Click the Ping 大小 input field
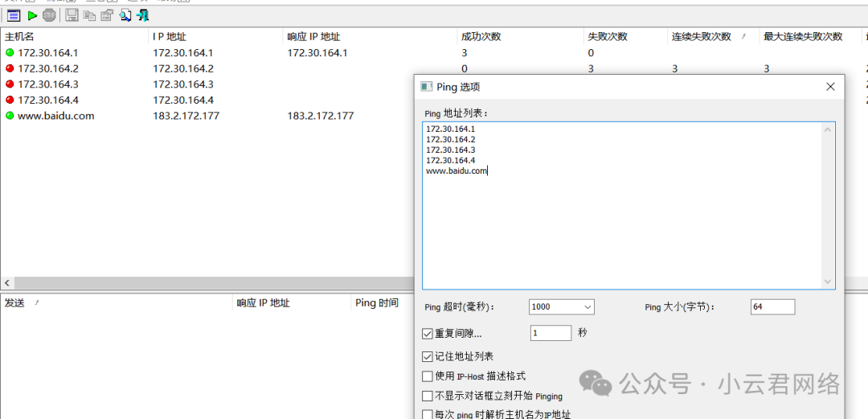Screen dimensions: 868x419 tap(772, 306)
